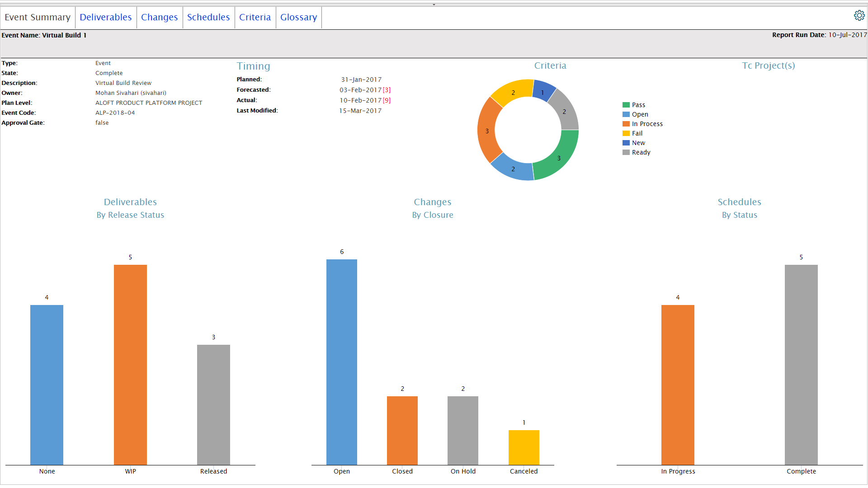Image resolution: width=868 pixels, height=488 pixels.
Task: Open the Schedules tab
Action: tap(209, 17)
